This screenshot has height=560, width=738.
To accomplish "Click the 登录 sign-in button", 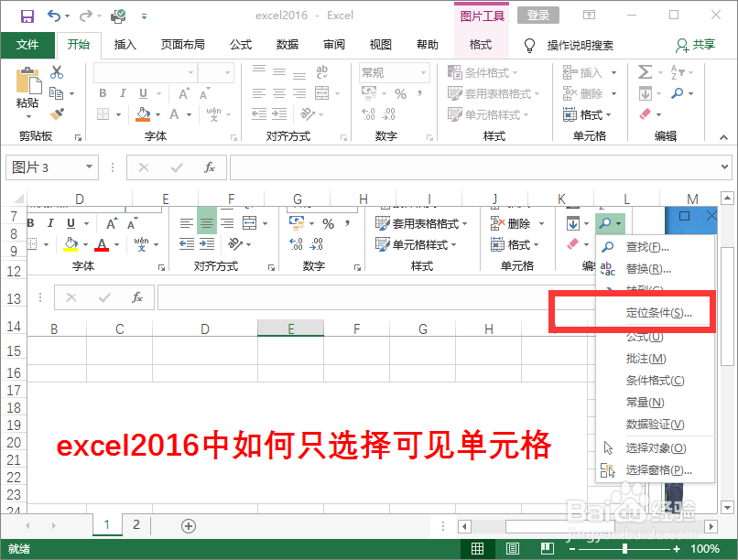I will [538, 16].
